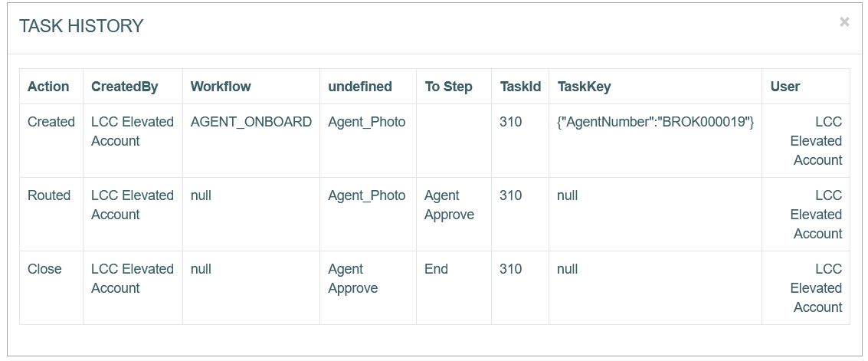Close the Task History dialog
Viewport: 868px width, 361px height.
(844, 22)
